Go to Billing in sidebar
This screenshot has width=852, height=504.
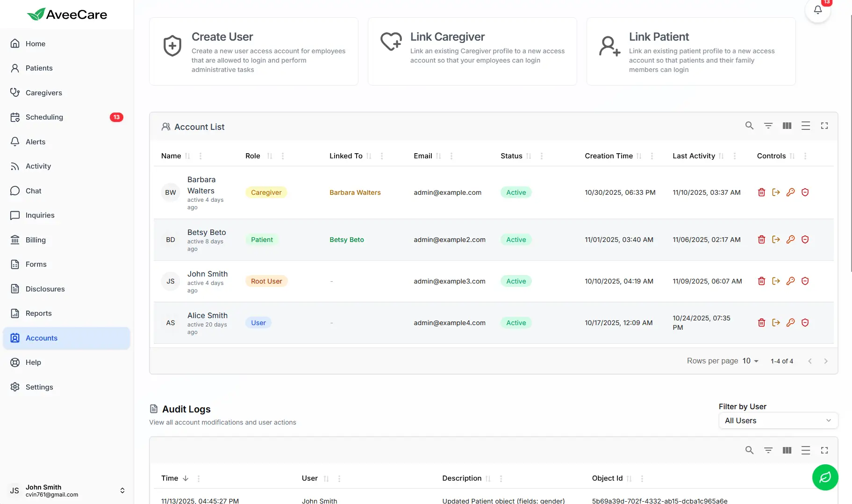36,240
